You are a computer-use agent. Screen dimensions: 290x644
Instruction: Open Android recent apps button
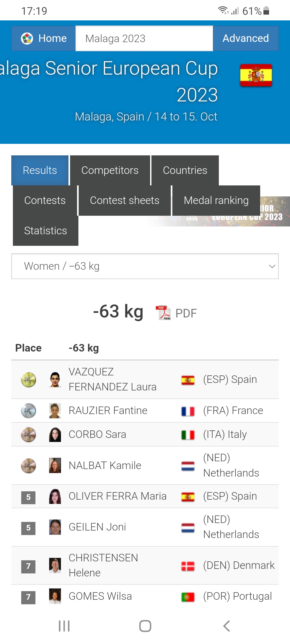(x=64, y=626)
